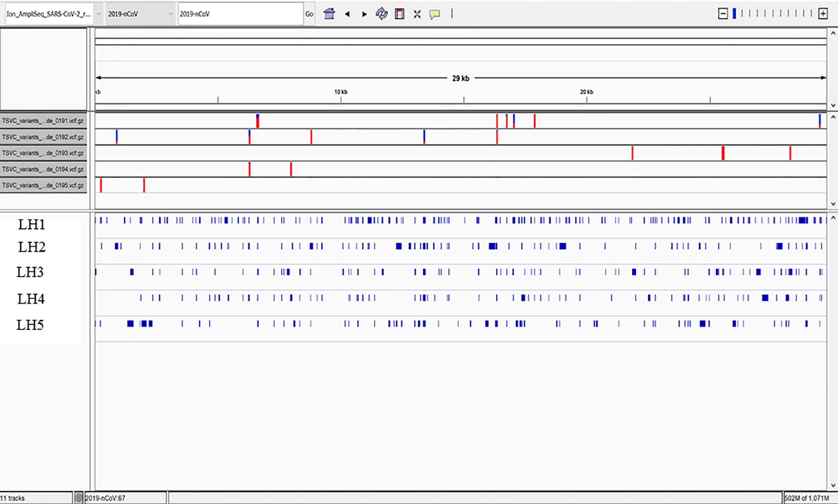The image size is (838, 504).
Task: Go forward to next locus
Action: (x=364, y=14)
